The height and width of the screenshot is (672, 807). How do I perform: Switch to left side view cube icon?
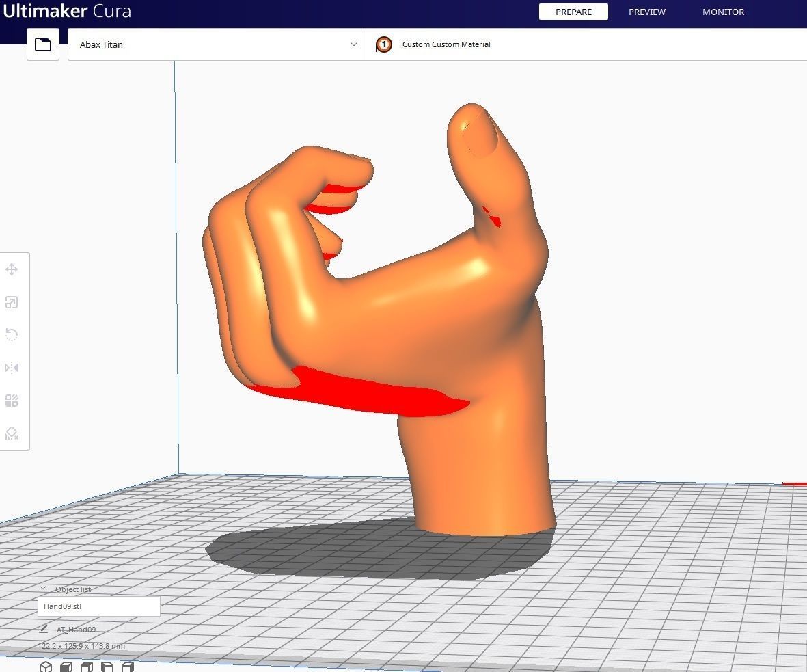[x=107, y=667]
